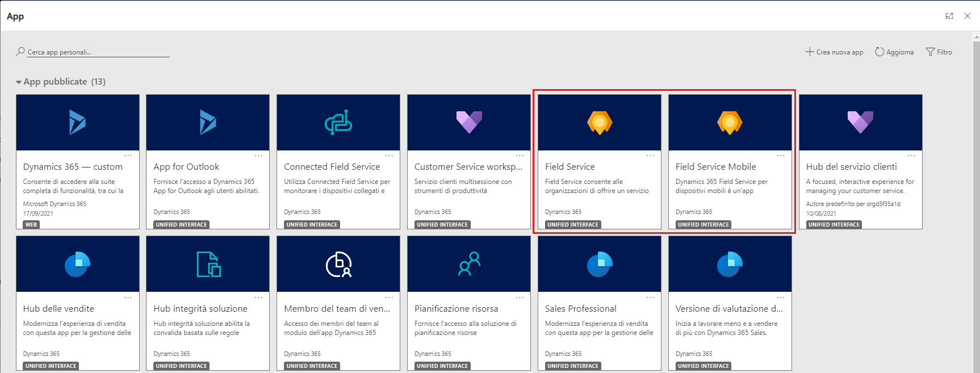Open the Hub del servizio clienti title
980x373 pixels.
852,167
